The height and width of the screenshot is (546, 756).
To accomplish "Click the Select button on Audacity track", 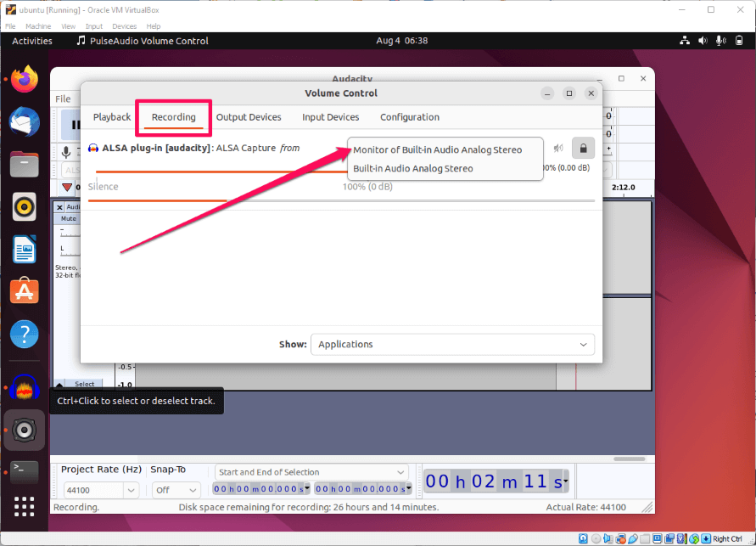I will tap(84, 384).
